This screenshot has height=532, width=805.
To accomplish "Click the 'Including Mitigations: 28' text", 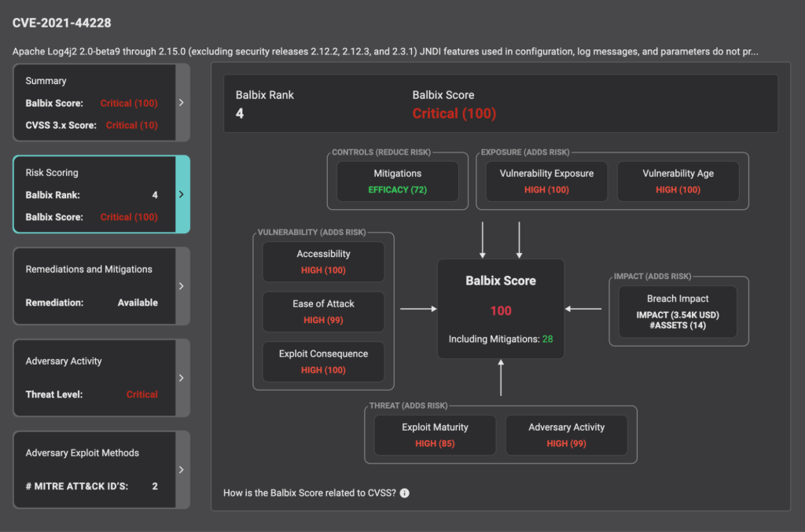I will (x=501, y=339).
